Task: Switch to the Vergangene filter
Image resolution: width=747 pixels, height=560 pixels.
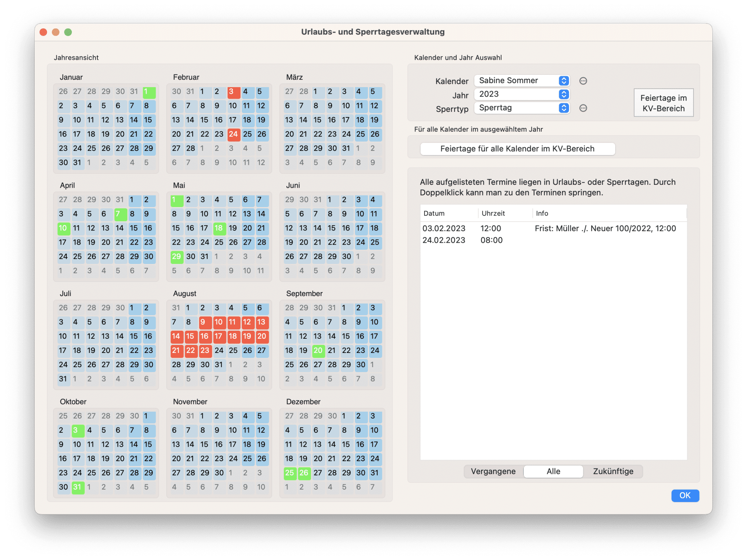Action: (493, 471)
